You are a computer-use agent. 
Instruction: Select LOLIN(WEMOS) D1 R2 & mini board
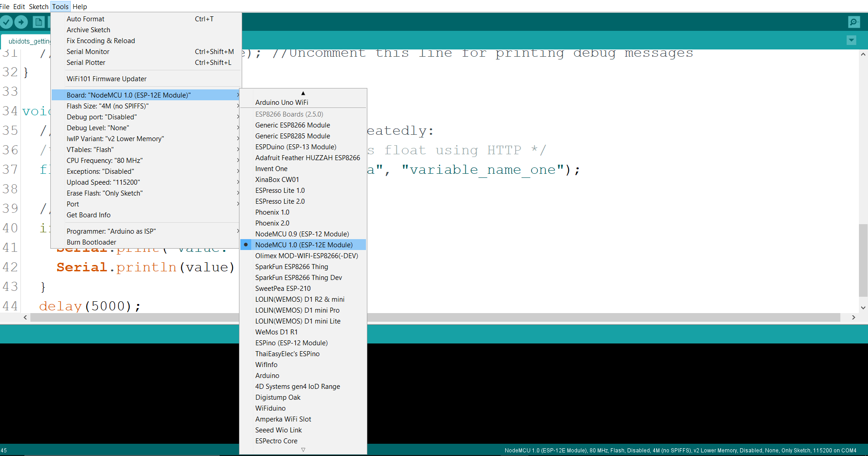click(x=303, y=299)
